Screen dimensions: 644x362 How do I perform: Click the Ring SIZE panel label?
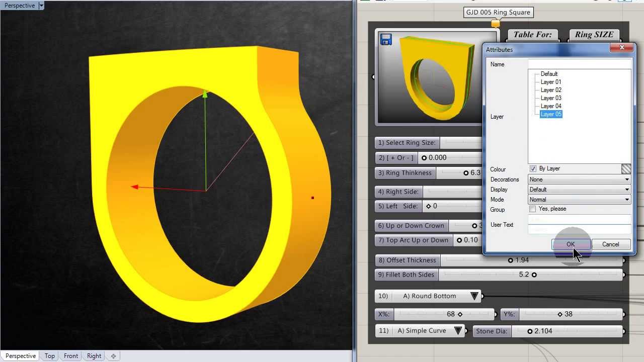tap(594, 35)
